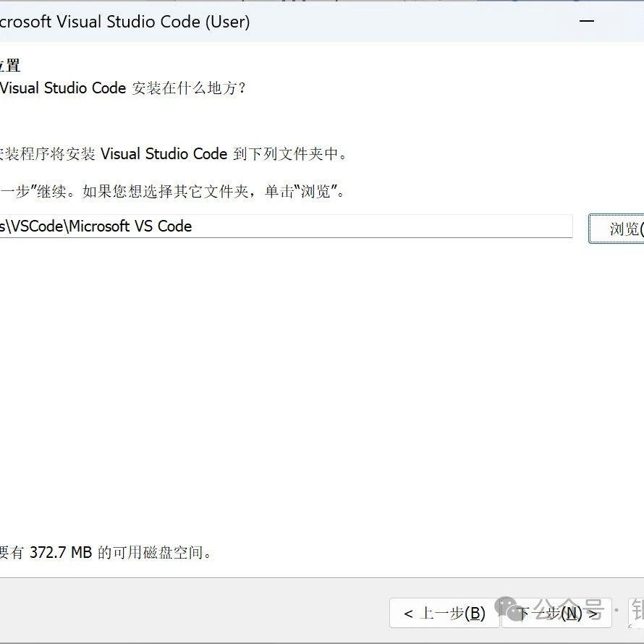Minimize the Visual Studio Code setup window

click(x=586, y=22)
